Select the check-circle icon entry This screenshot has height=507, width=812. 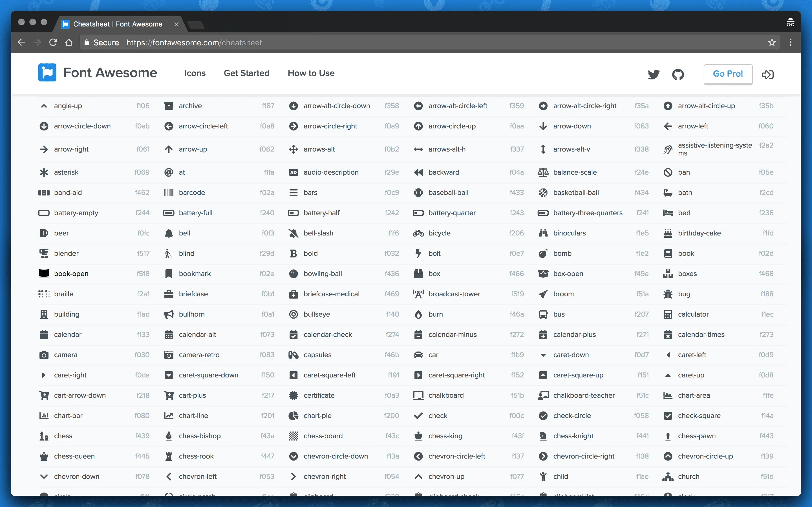coord(543,415)
